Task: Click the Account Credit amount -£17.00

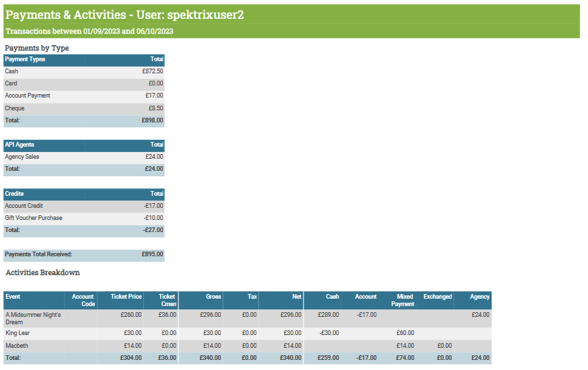Action: (x=153, y=206)
